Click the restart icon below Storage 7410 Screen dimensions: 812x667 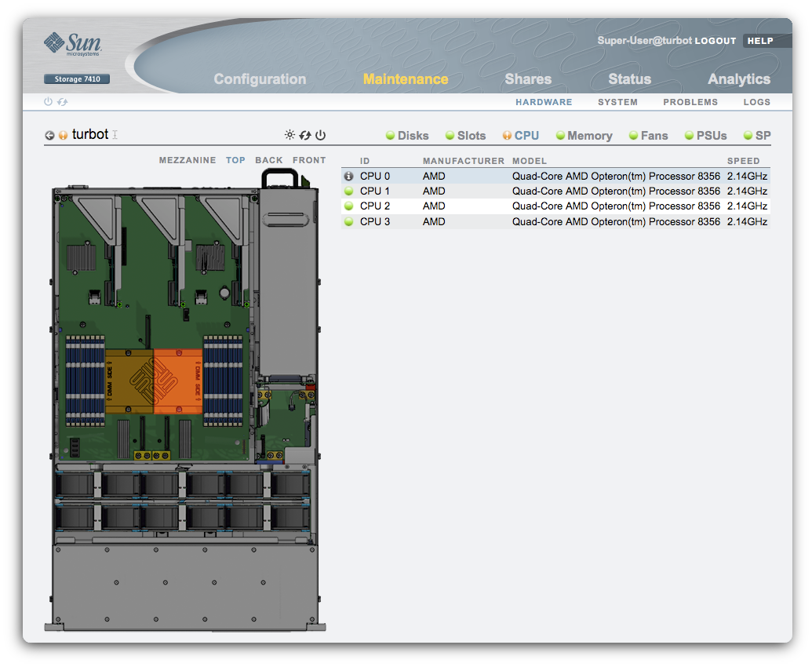(62, 101)
